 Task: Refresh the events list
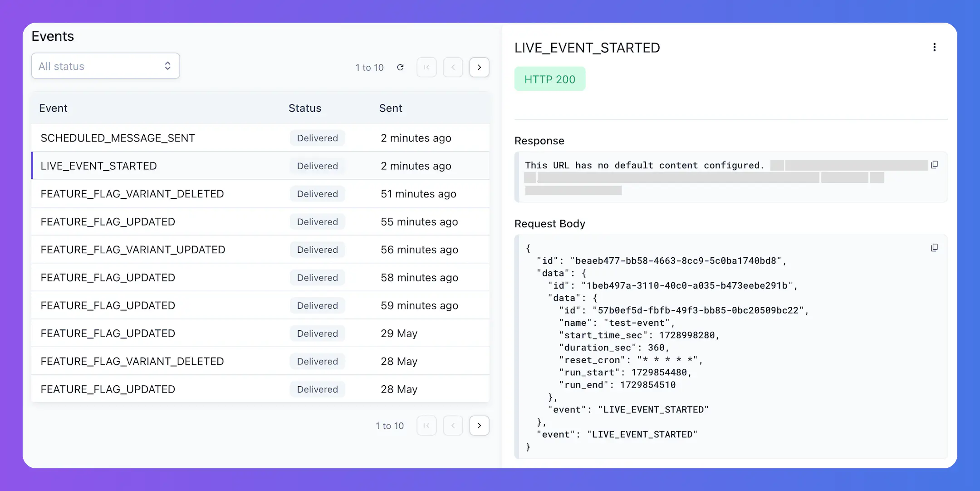click(x=401, y=67)
